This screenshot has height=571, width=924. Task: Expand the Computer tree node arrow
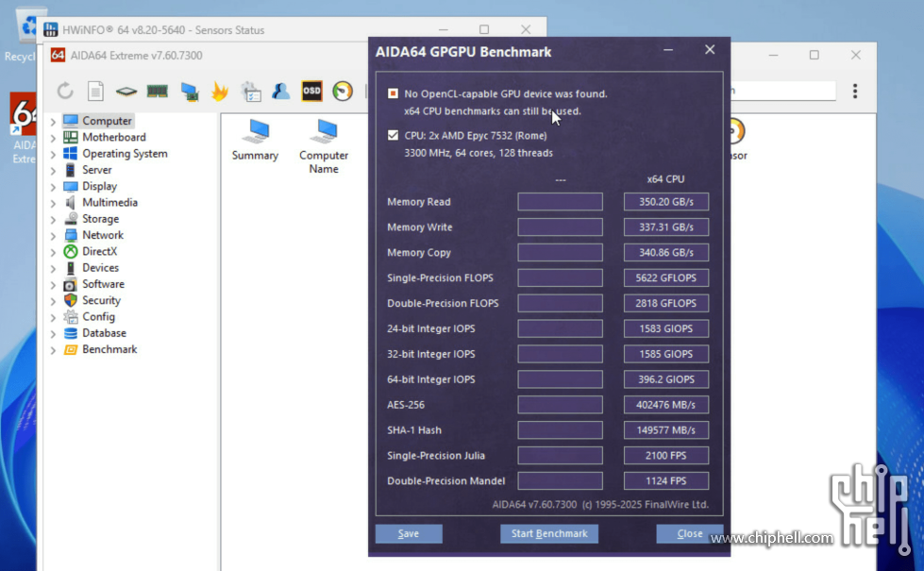(x=53, y=122)
